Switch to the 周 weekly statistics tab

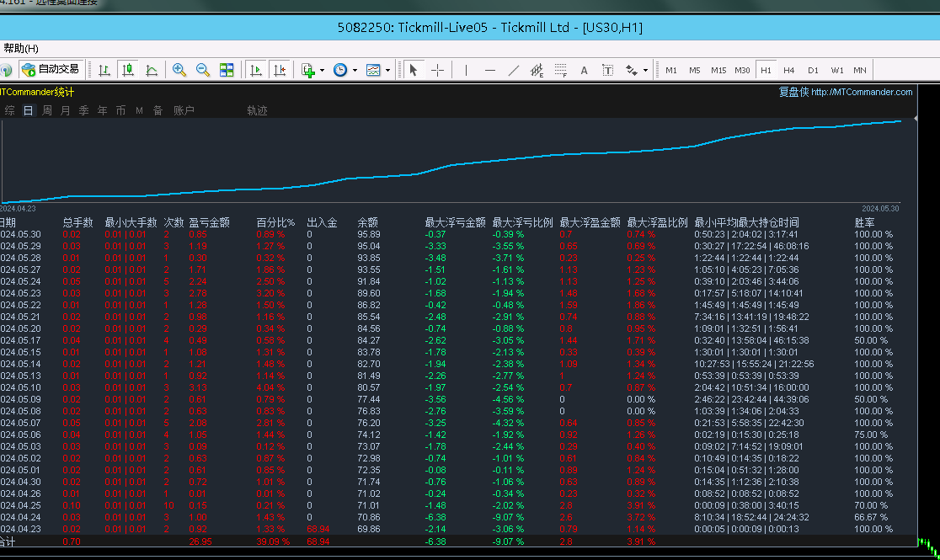tap(47, 110)
